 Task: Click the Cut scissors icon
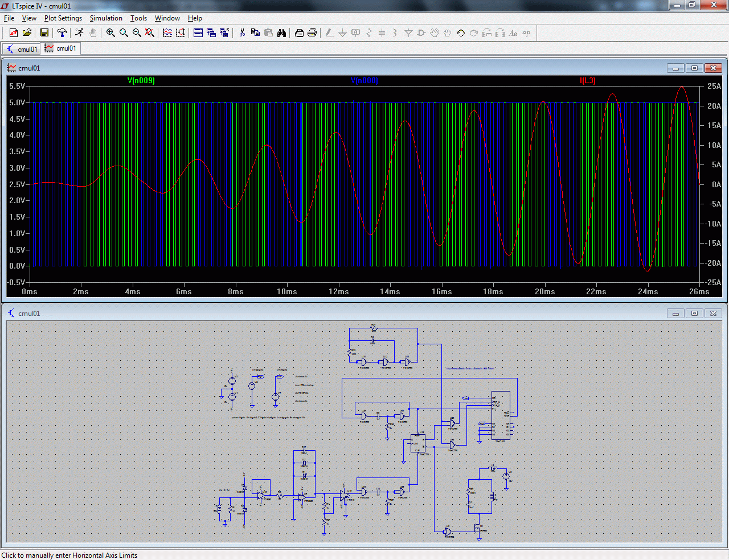(x=242, y=33)
